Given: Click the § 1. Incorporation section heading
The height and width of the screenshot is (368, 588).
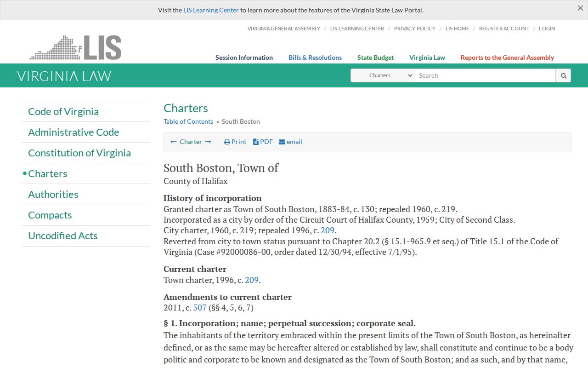Looking at the screenshot, I should click(x=289, y=323).
